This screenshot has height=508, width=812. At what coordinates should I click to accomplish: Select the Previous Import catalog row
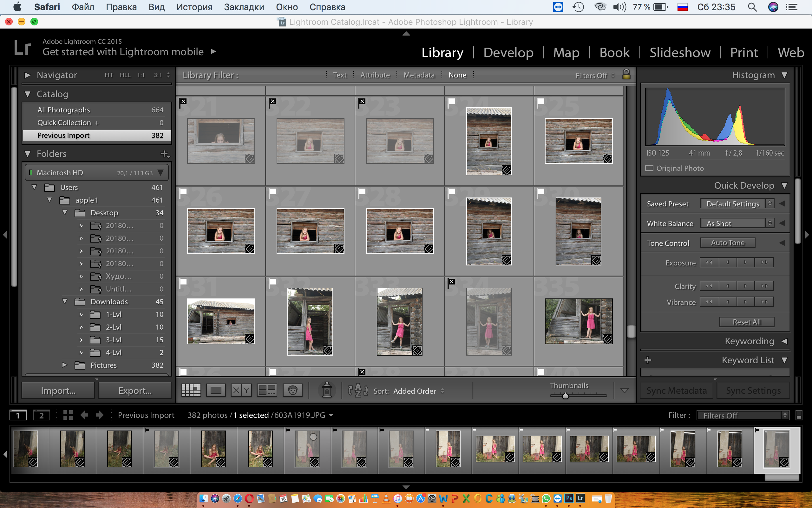97,135
